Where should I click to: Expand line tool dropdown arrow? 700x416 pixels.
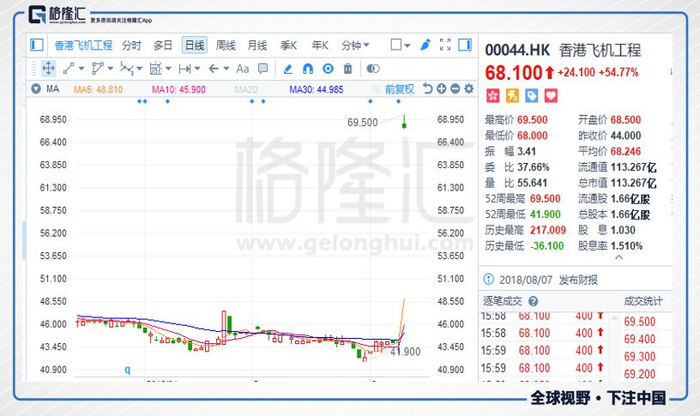(81, 69)
